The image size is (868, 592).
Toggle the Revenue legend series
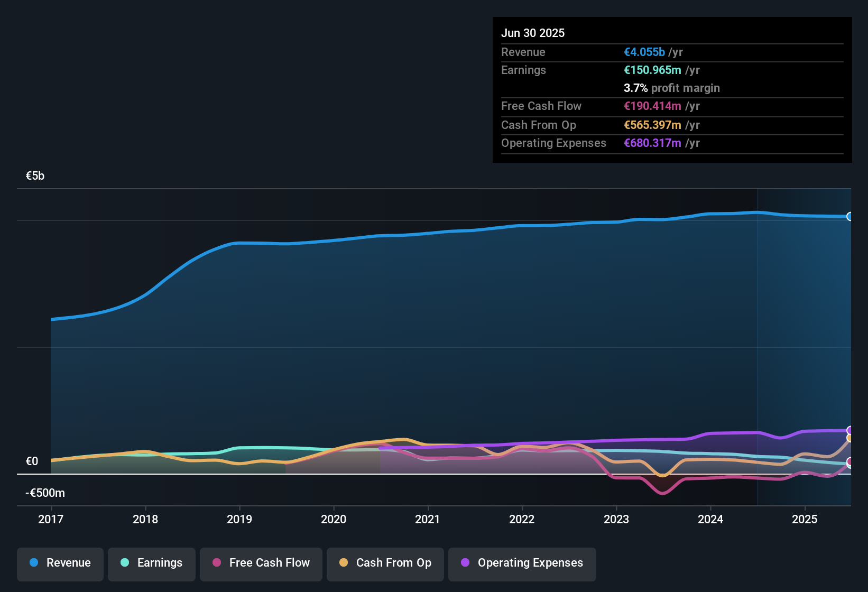point(60,563)
